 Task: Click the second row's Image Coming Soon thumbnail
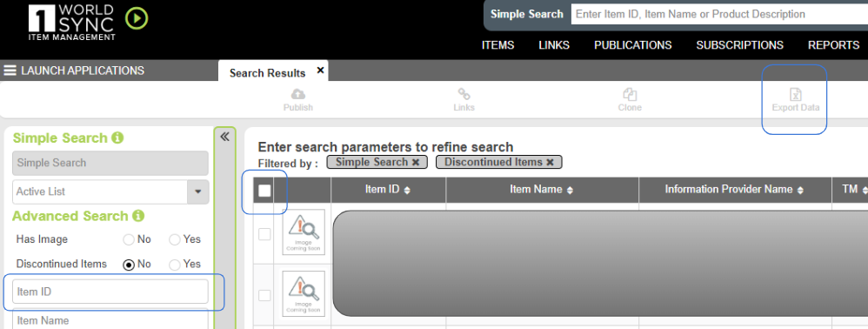304,293
